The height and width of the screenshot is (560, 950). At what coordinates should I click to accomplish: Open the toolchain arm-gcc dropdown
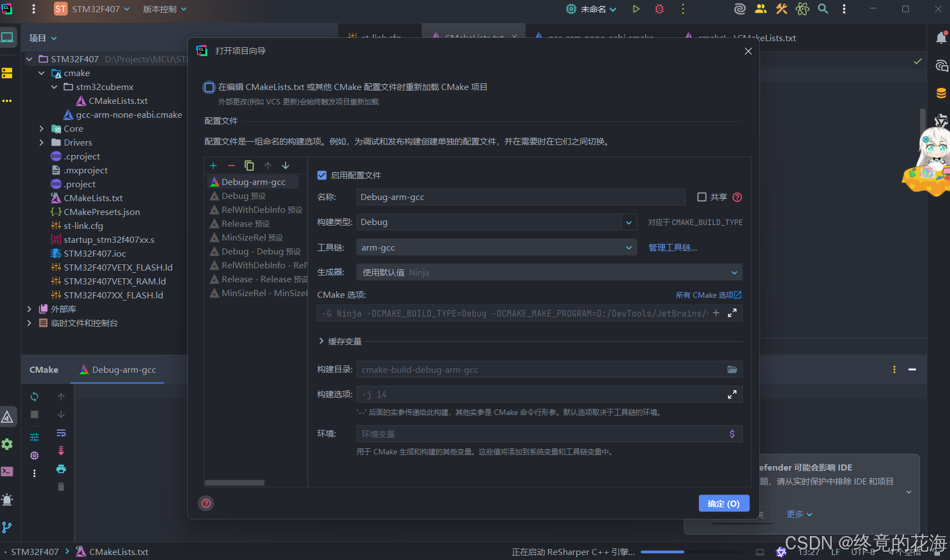(497, 248)
